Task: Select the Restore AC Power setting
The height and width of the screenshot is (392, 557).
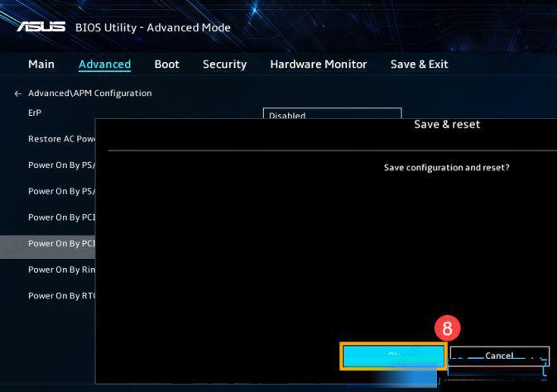Action: pyautogui.click(x=61, y=139)
